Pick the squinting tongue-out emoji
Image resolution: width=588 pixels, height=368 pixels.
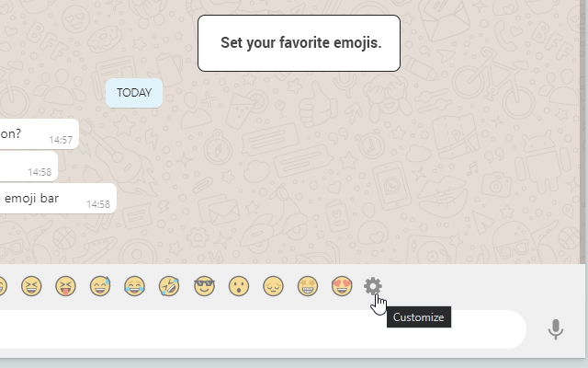pos(65,287)
